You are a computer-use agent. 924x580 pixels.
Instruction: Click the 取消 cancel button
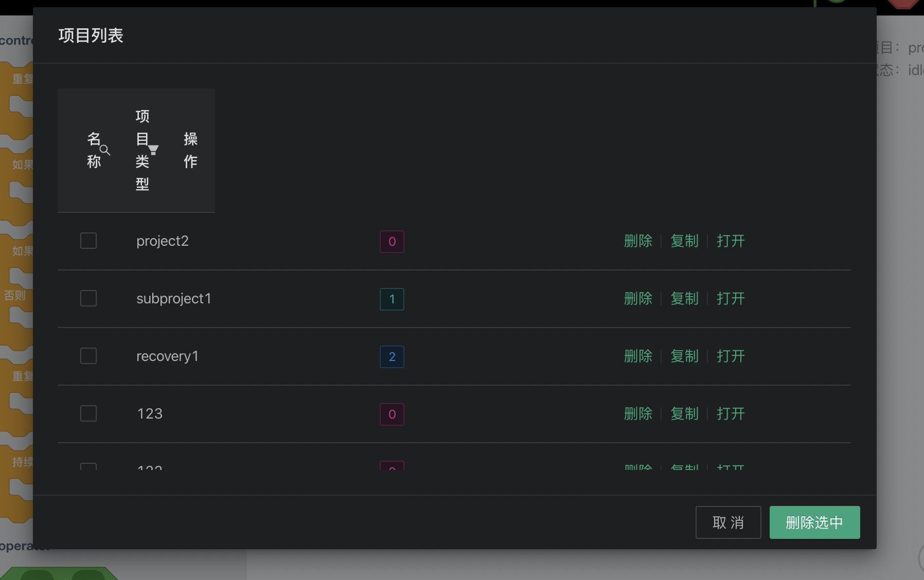click(728, 522)
